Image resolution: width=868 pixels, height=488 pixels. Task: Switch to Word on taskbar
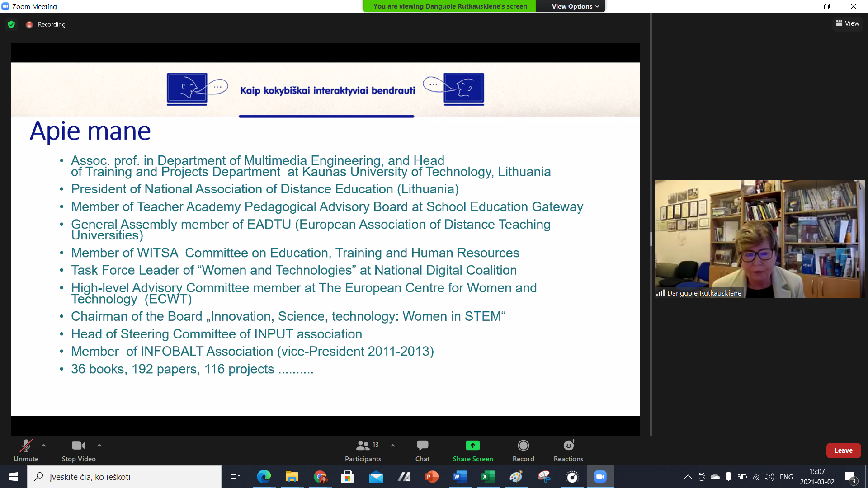coord(460,477)
